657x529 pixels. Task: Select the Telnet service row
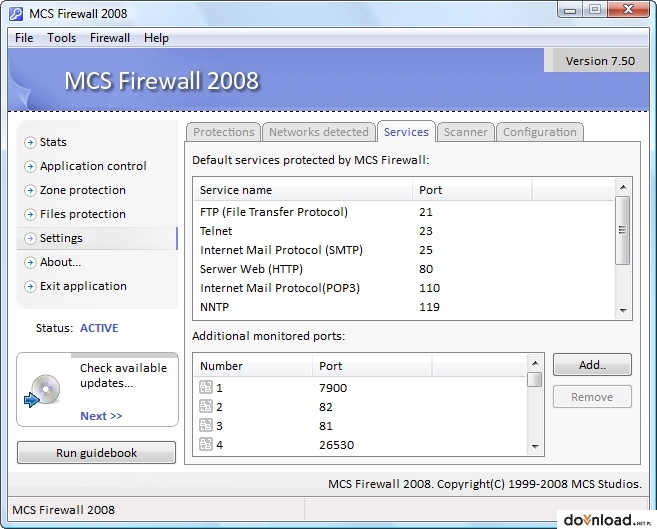coord(404,231)
